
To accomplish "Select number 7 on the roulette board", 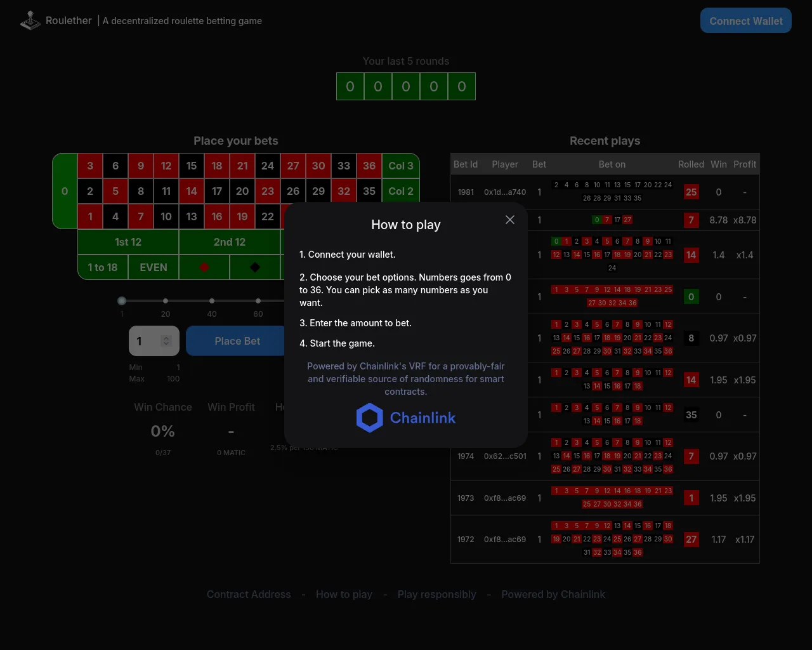I will [x=141, y=216].
